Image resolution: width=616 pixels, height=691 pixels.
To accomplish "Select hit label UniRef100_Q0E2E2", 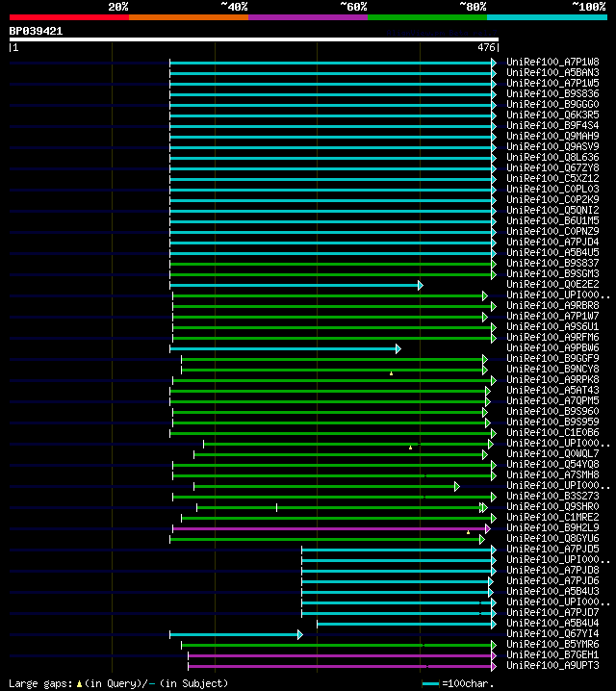I will 552,284.
